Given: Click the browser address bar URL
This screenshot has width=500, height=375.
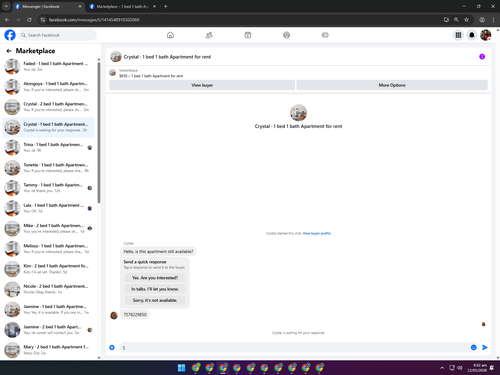Looking at the screenshot, I should [x=94, y=20].
